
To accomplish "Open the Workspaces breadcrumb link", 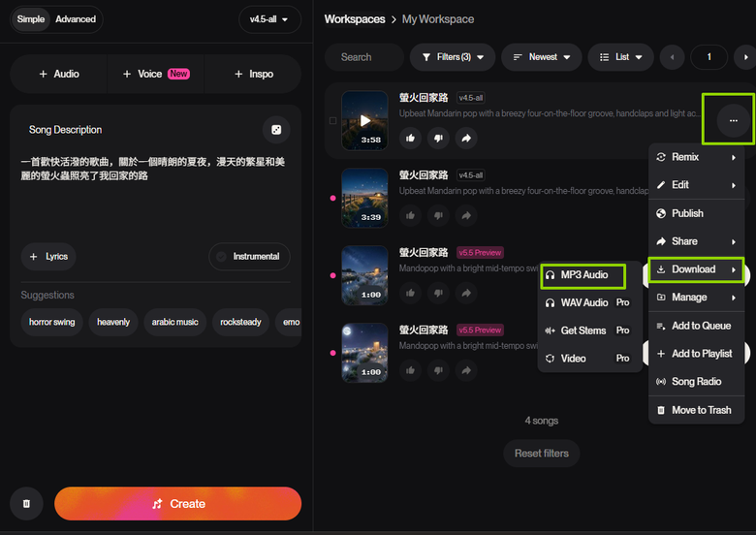I will click(x=355, y=19).
